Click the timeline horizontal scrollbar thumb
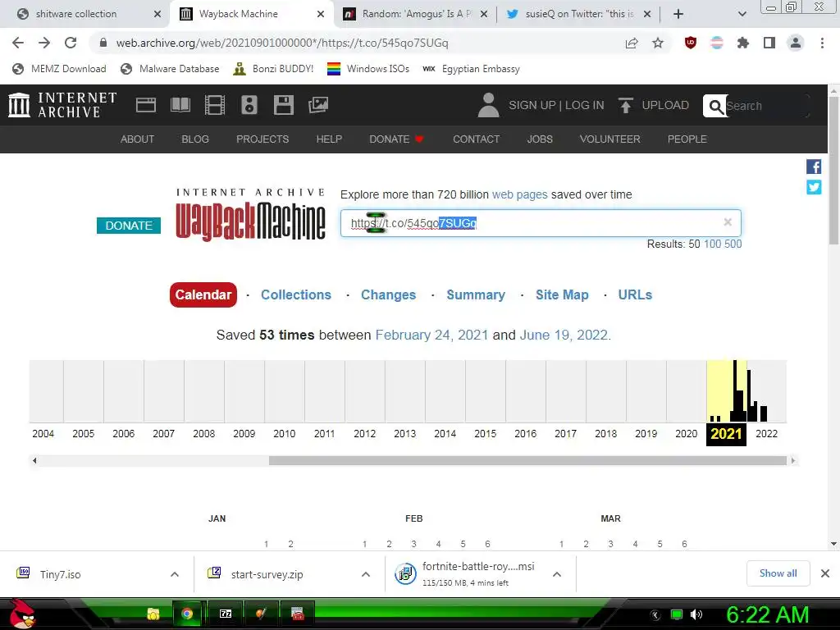 pos(527,461)
